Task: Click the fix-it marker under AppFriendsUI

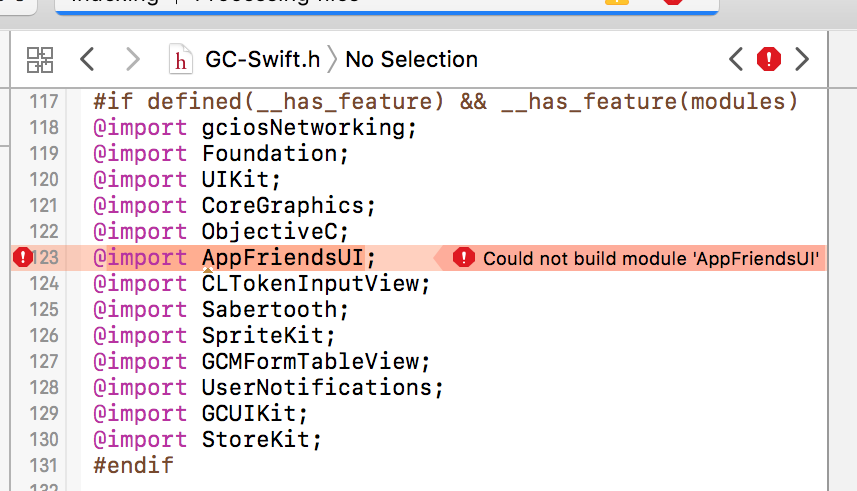Action: click(x=208, y=270)
